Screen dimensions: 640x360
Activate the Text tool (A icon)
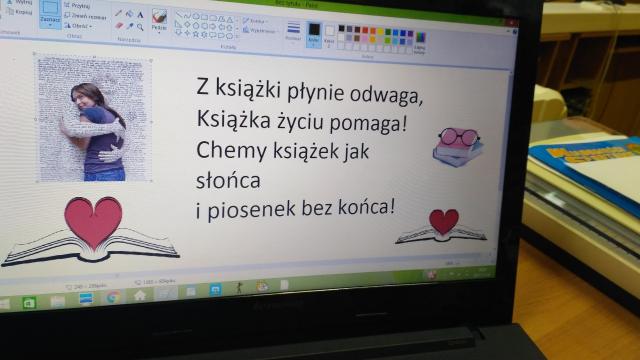click(x=140, y=16)
